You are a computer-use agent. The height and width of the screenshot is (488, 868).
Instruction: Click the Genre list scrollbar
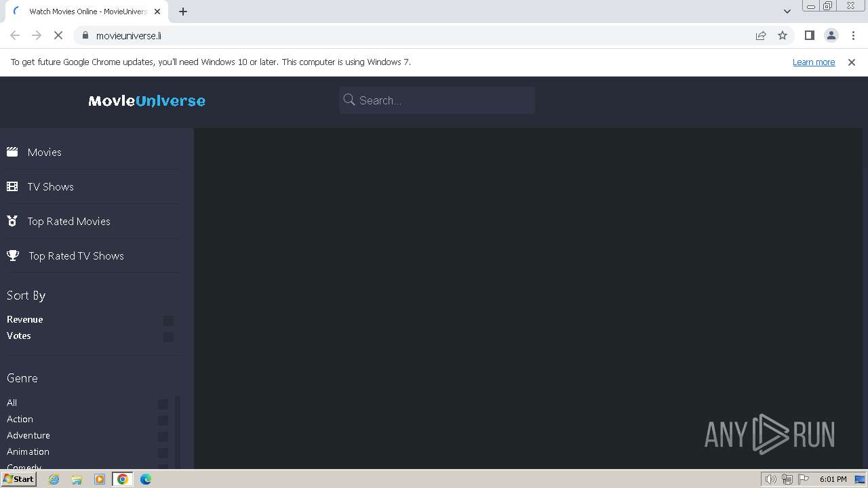pos(178,432)
